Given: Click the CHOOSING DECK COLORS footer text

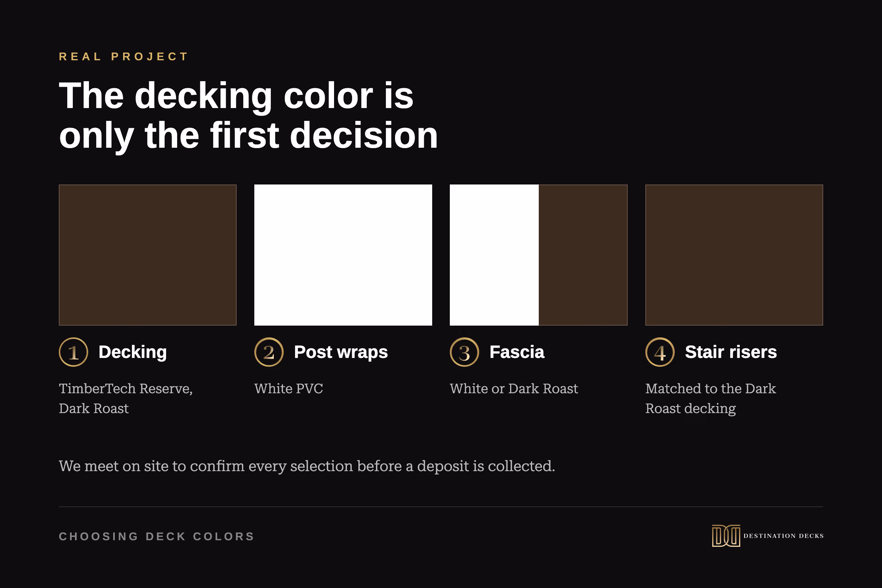Looking at the screenshot, I should 157,537.
